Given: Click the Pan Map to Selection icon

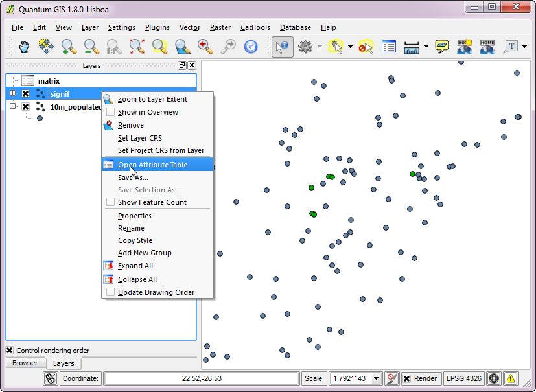Looking at the screenshot, I should coord(46,47).
